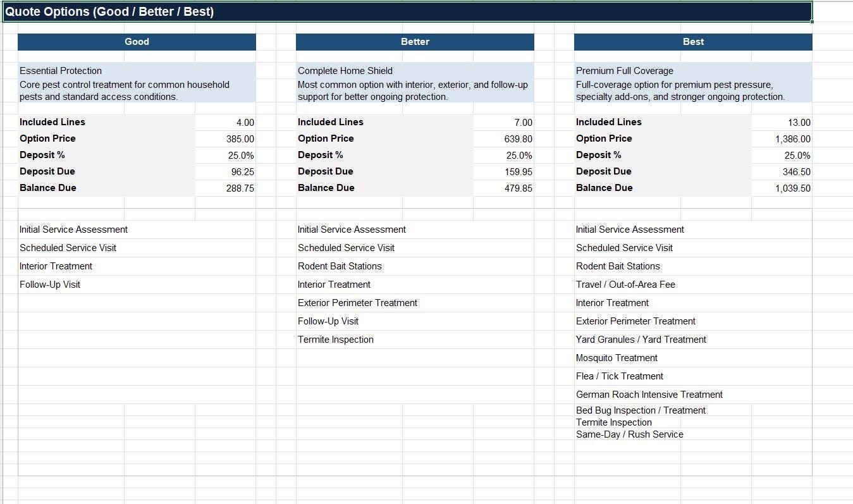Select Good option price 385.00
853x504 pixels.
[x=226, y=138]
